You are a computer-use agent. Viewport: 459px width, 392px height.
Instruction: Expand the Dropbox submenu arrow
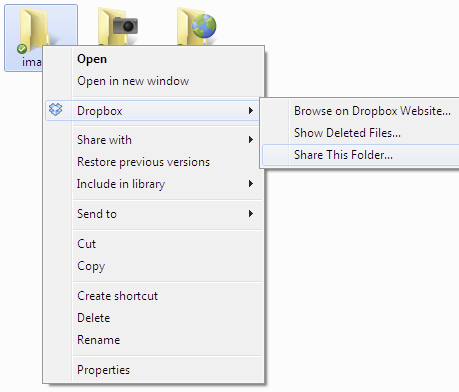(251, 111)
